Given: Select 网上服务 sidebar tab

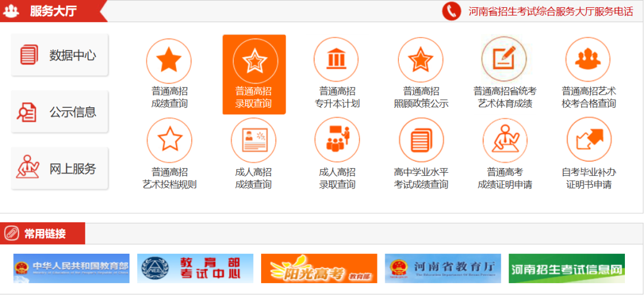Looking at the screenshot, I should pyautogui.click(x=60, y=169).
